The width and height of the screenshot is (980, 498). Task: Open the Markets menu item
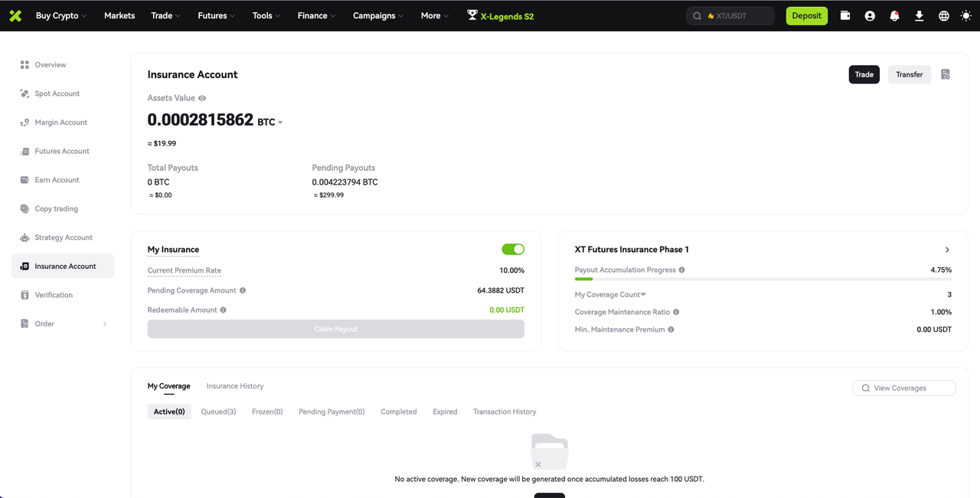tap(119, 15)
